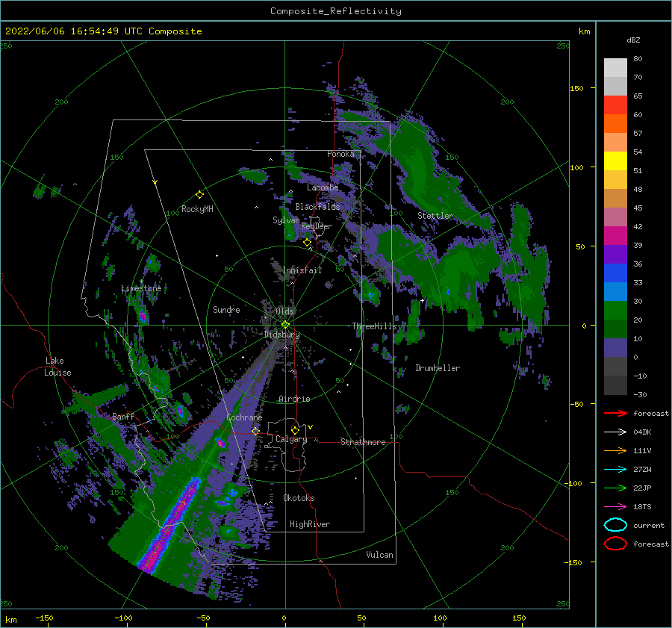
Task: Click the Didsbury label
Action: [x=281, y=335]
